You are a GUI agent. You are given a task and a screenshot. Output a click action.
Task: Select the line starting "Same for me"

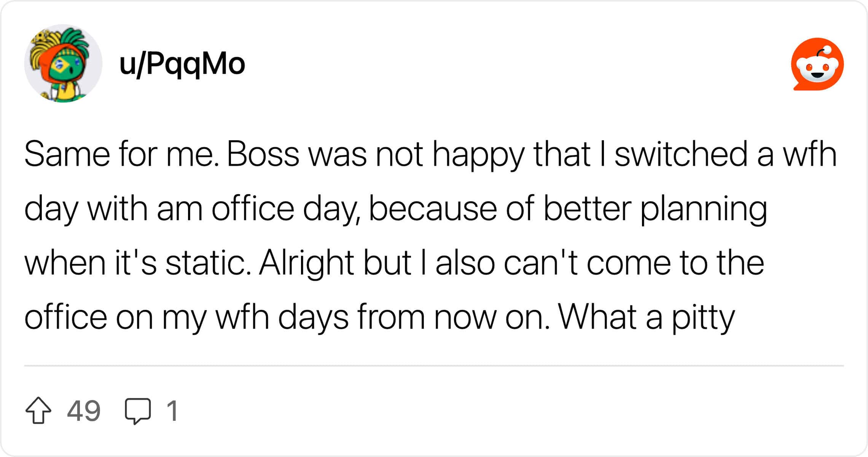(x=430, y=155)
